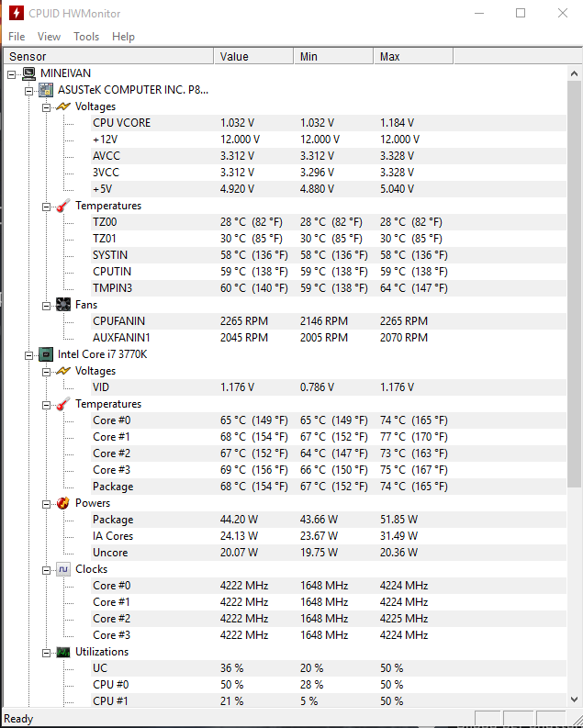
Task: Select the VID voltage row
Action: 329,387
